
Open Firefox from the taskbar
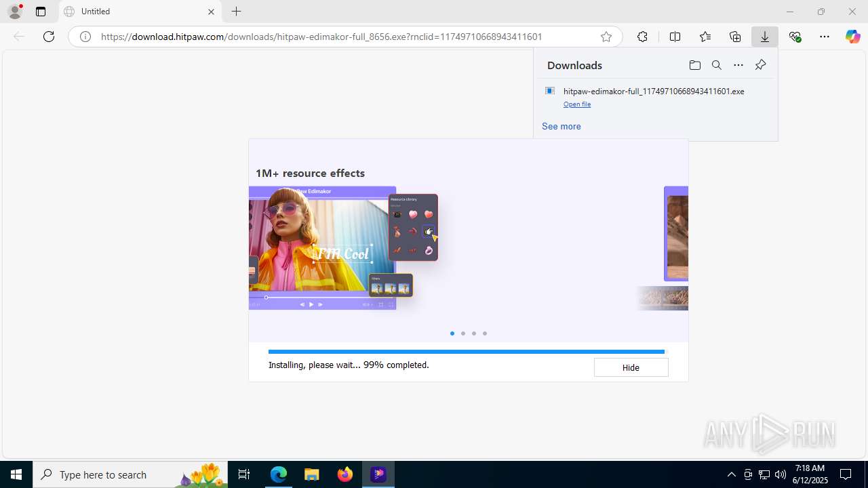345,474
